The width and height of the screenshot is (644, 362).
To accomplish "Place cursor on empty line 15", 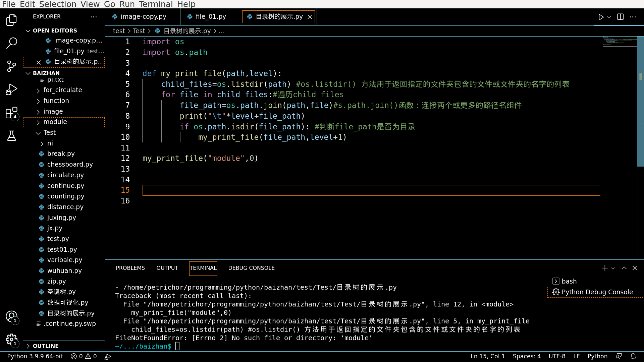I will pyautogui.click(x=371, y=190).
